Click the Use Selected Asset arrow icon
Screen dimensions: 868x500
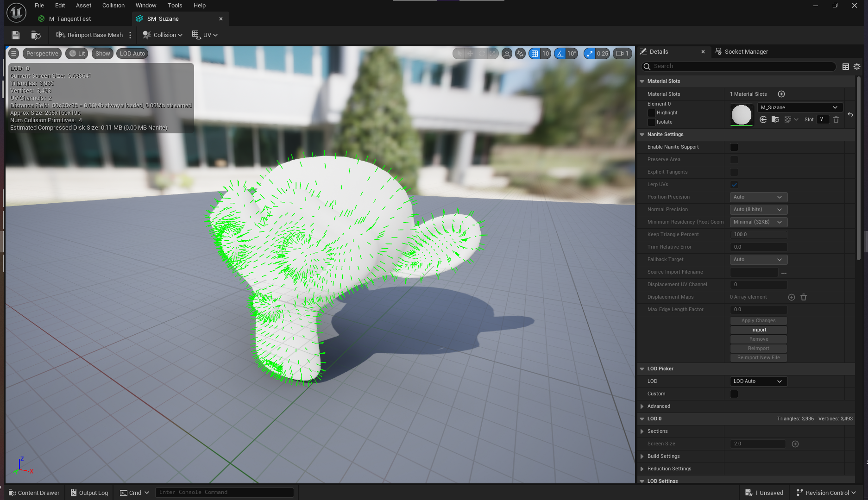click(763, 119)
